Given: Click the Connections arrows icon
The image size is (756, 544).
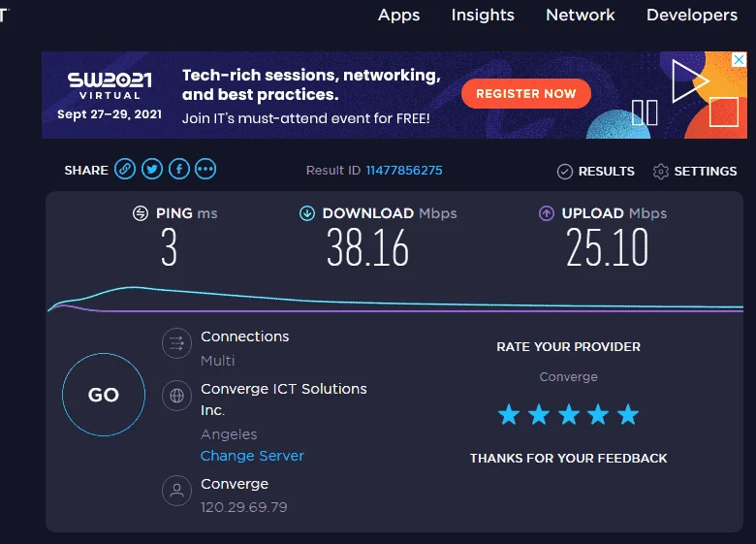Looking at the screenshot, I should (177, 343).
